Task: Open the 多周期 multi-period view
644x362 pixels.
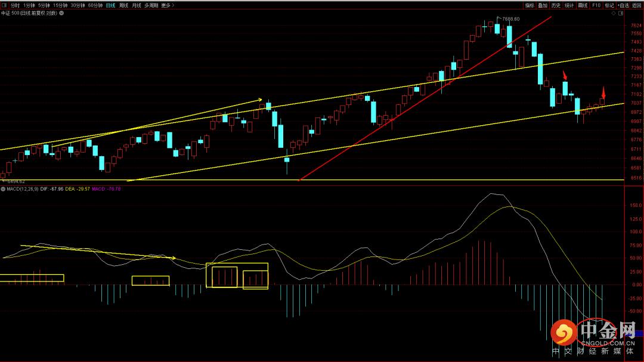Action: [151, 5]
